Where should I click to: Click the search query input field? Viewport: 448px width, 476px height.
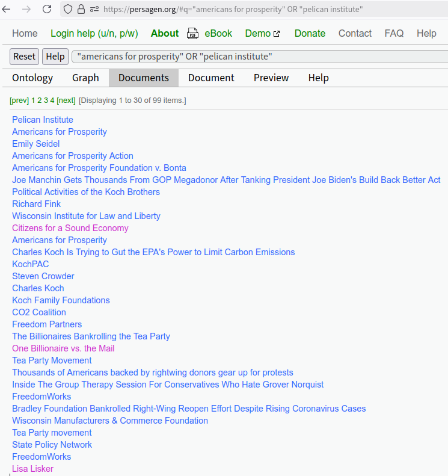click(x=260, y=57)
